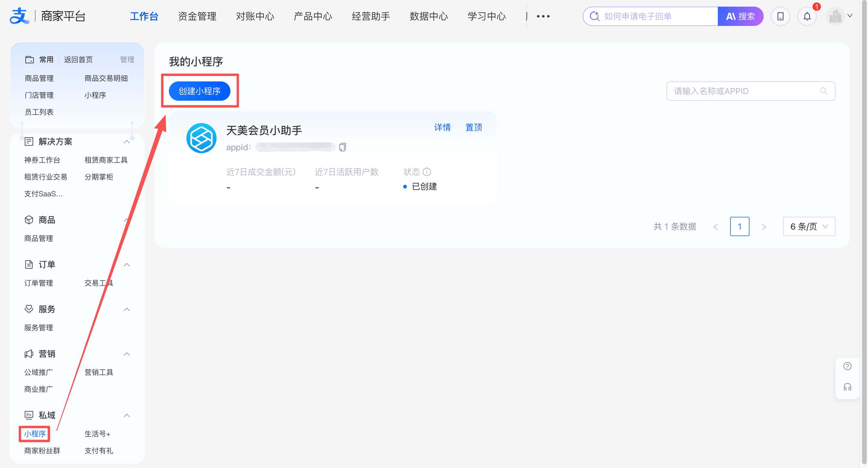
Task: Switch to 工作台 tab
Action: click(x=144, y=16)
